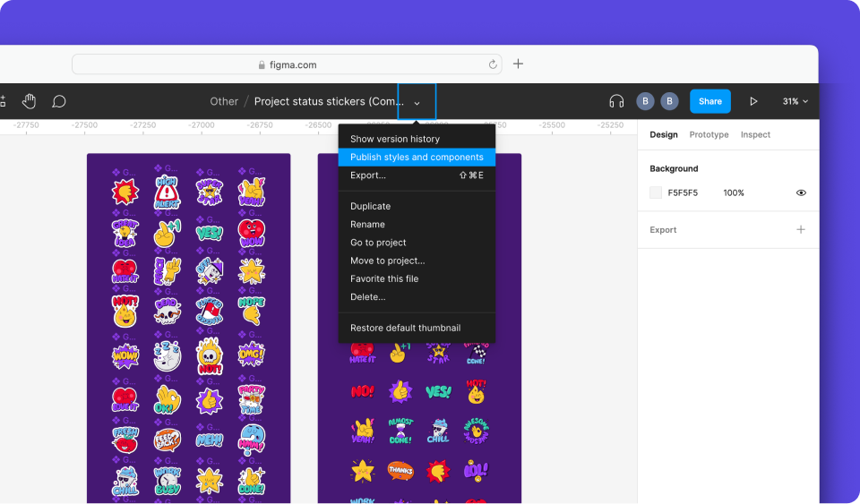Image resolution: width=860 pixels, height=504 pixels.
Task: Select Restore default thumbnail
Action: point(405,328)
